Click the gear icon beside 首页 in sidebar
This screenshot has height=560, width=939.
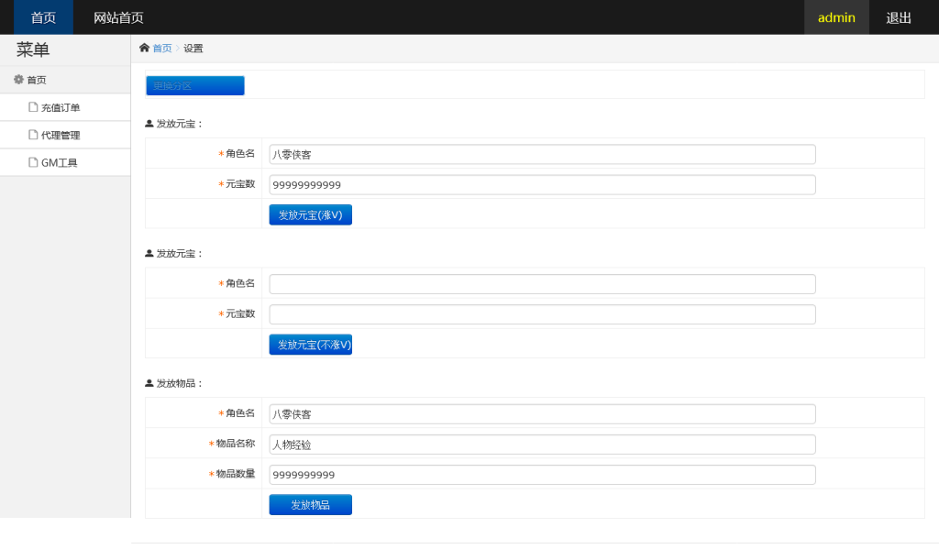[x=18, y=80]
